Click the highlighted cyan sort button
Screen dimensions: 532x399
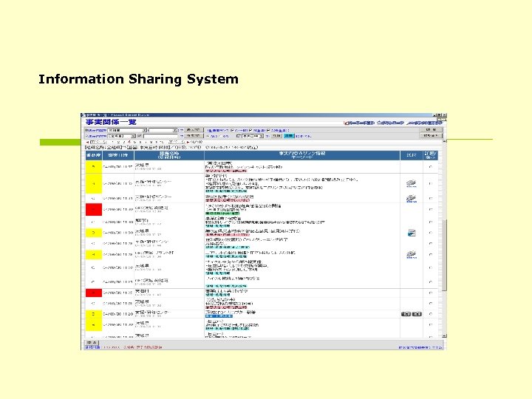point(289,136)
